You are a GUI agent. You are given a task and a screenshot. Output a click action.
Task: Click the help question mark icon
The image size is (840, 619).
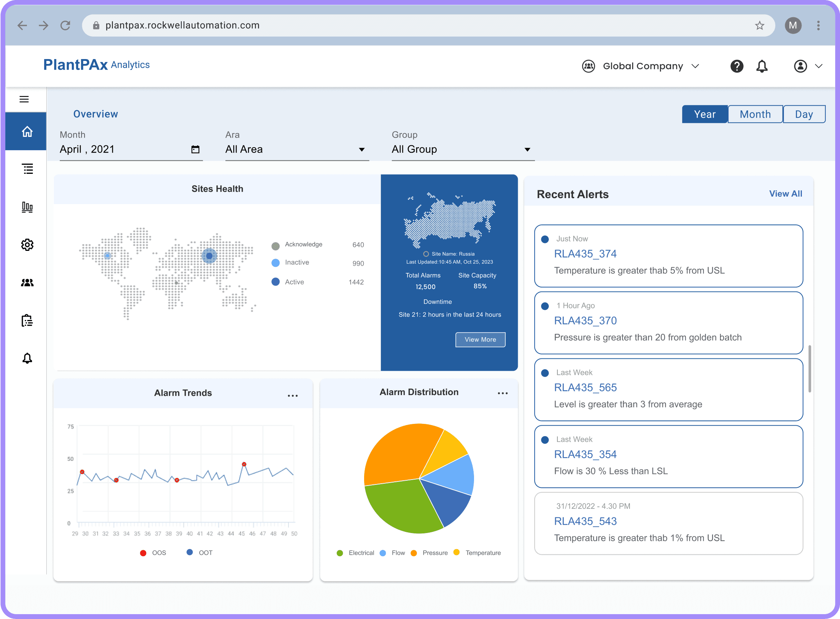tap(736, 66)
